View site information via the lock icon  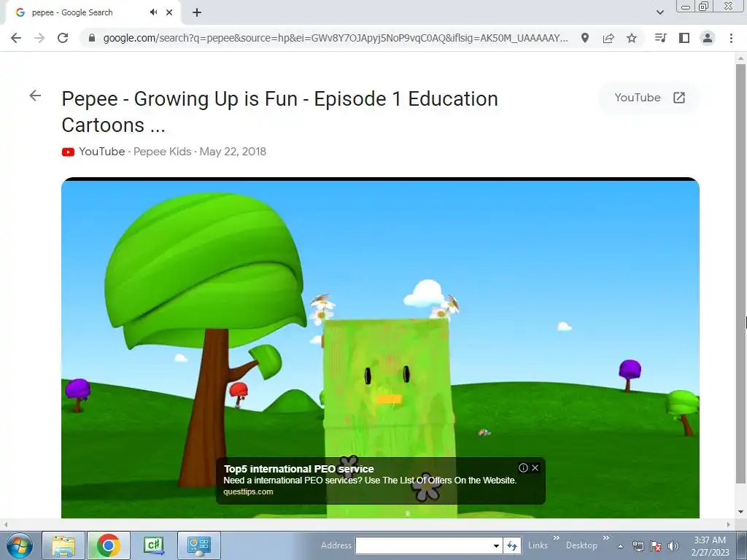[92, 38]
